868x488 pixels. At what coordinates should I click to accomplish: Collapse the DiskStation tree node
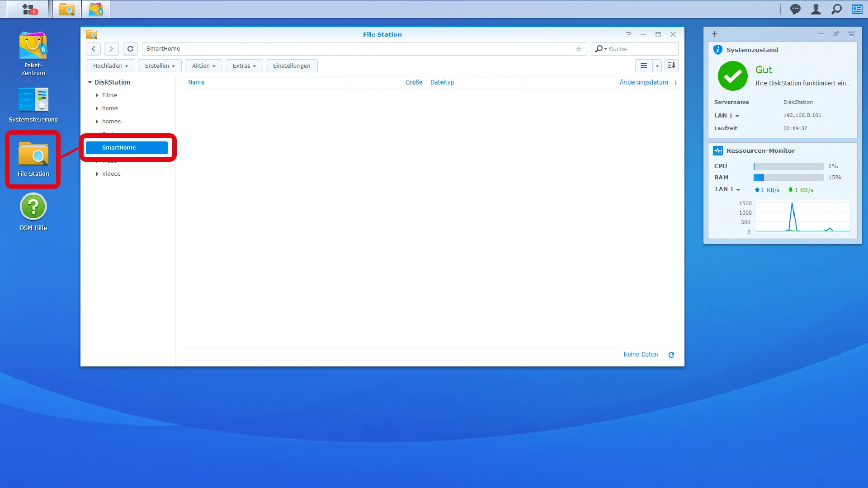point(90,82)
